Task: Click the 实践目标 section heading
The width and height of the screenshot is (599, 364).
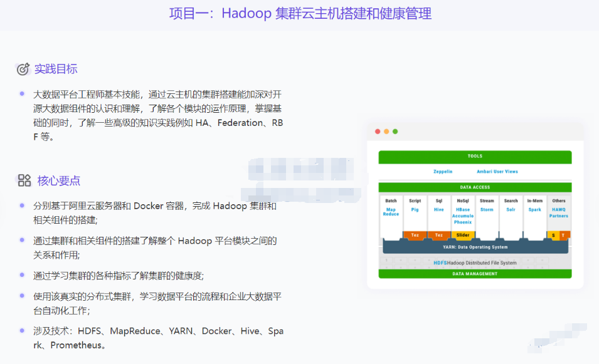Action: coord(56,69)
